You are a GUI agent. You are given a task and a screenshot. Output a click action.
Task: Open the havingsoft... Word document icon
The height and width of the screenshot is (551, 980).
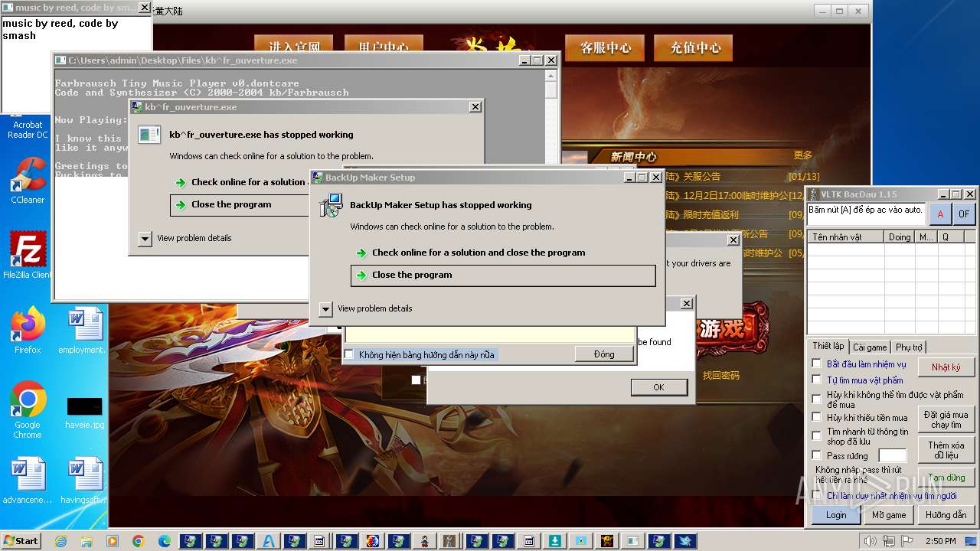tap(84, 480)
